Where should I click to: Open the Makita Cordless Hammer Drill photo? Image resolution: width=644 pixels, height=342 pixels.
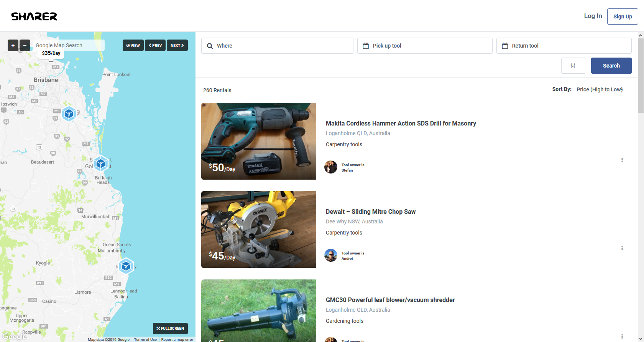pos(259,141)
